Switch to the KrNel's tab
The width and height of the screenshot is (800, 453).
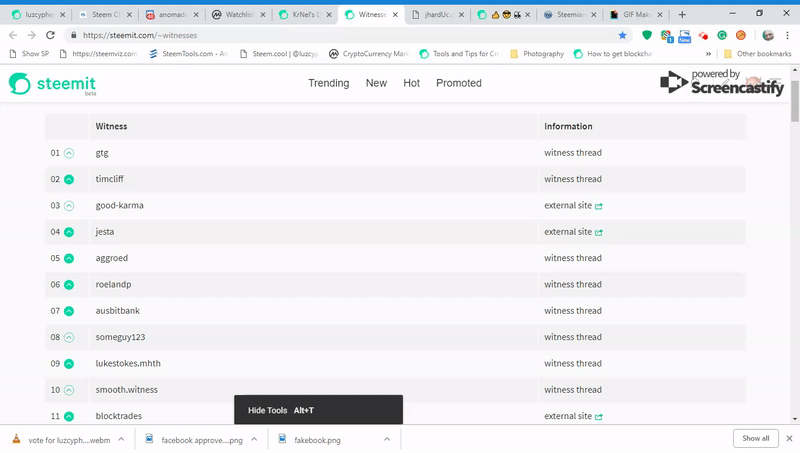(306, 15)
